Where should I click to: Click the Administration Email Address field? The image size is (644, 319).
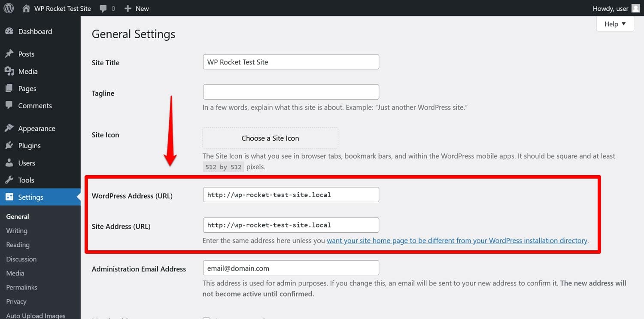click(x=291, y=268)
